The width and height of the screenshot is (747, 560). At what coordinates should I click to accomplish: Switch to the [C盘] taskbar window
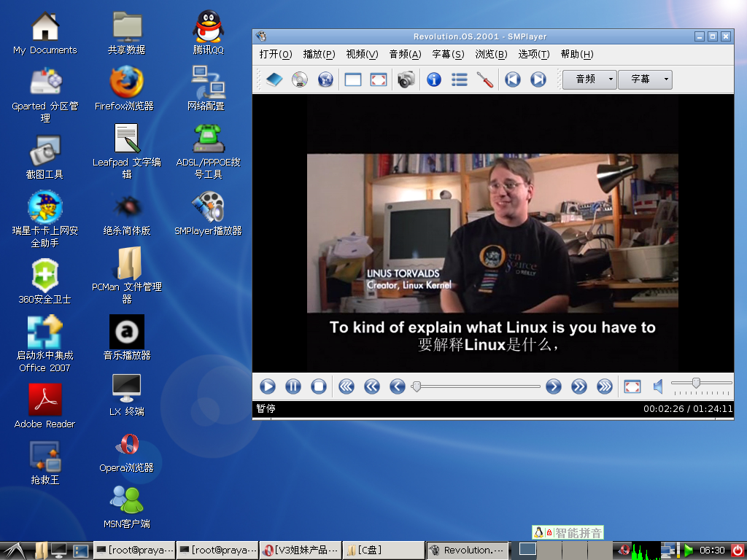(x=383, y=550)
